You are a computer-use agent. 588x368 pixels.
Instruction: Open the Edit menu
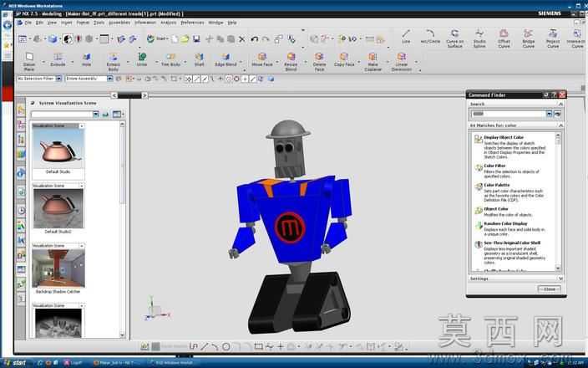pyautogui.click(x=39, y=23)
